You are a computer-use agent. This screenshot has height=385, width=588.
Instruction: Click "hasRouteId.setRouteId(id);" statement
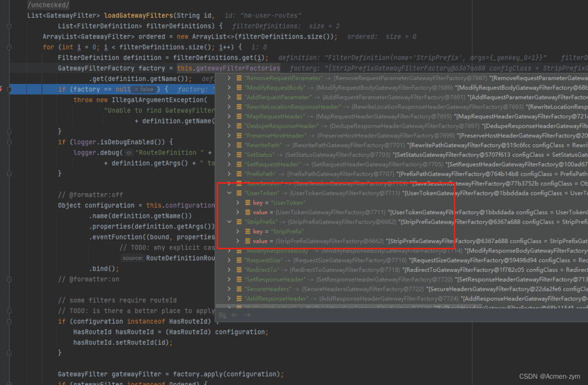tap(123, 342)
